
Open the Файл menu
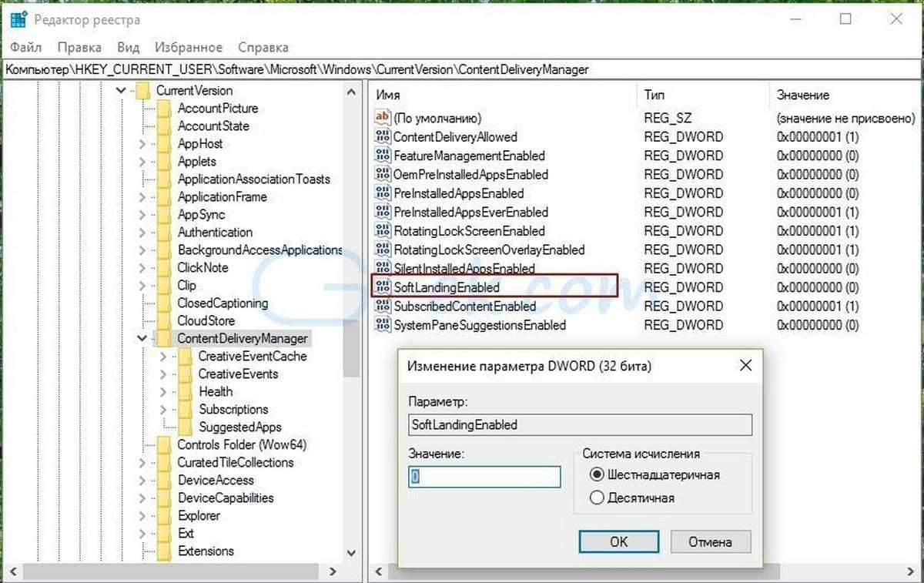[x=26, y=48]
